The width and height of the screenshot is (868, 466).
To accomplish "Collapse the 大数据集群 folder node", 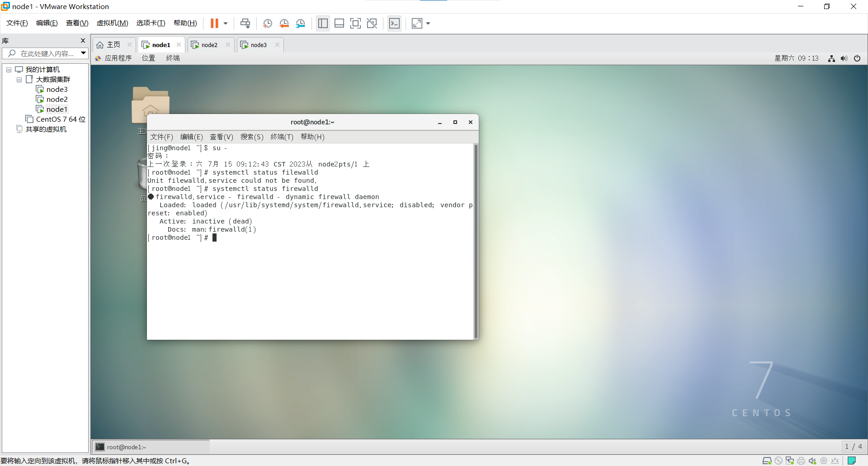I will (19, 80).
